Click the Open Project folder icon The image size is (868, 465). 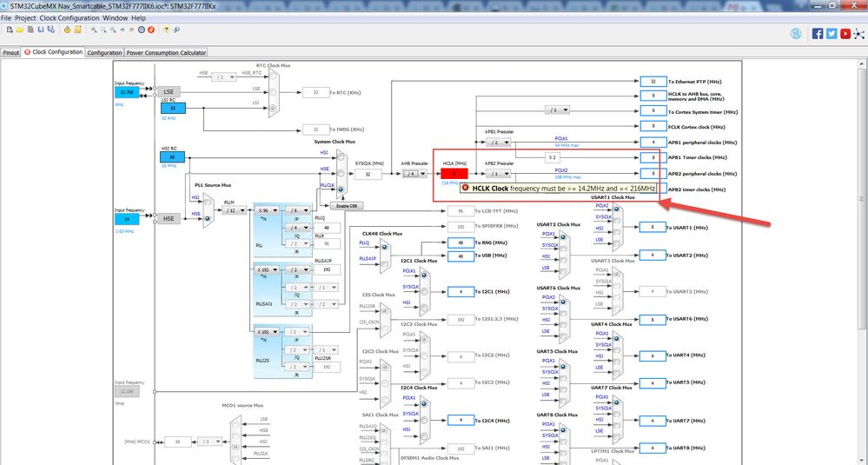pos(20,30)
